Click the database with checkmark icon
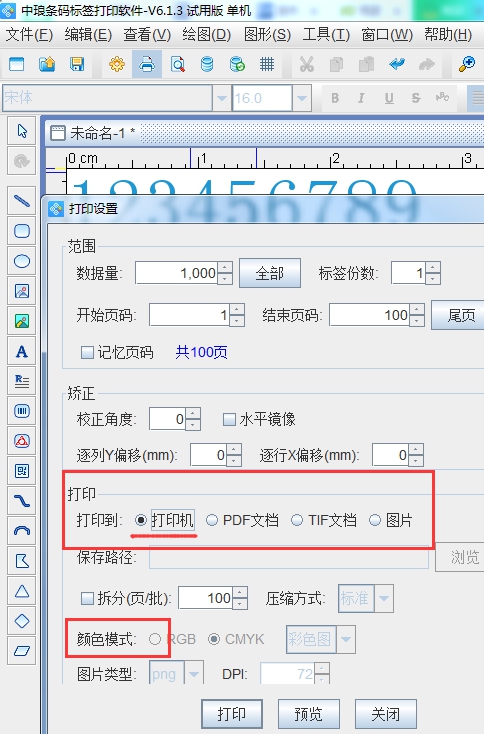 (x=237, y=64)
